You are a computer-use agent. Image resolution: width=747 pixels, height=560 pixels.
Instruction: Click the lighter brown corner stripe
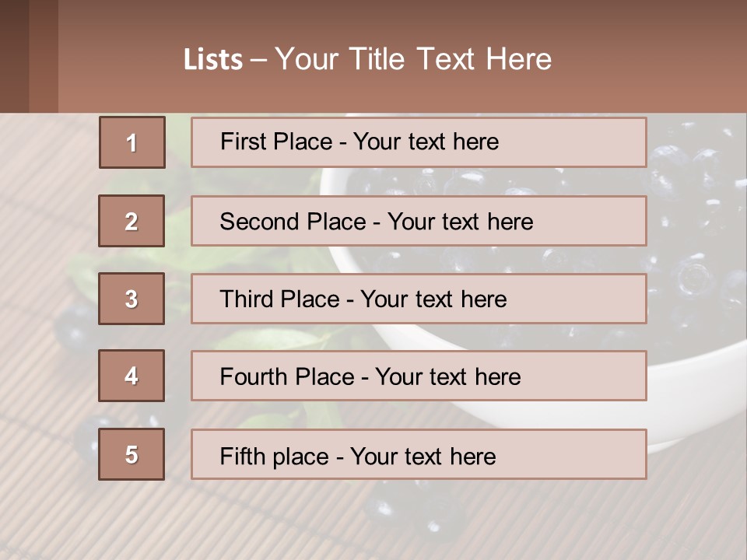tap(43, 56)
